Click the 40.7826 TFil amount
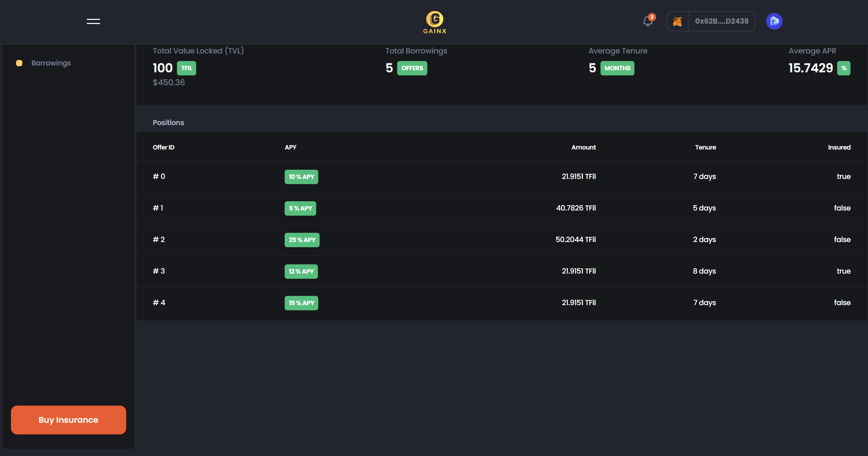The width and height of the screenshot is (868, 456). click(576, 208)
